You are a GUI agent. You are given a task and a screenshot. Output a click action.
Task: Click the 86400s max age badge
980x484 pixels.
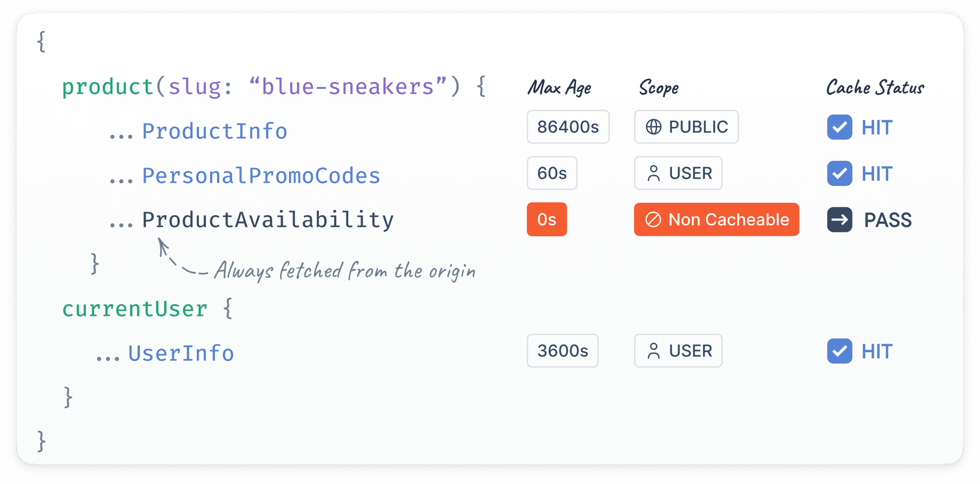568,127
